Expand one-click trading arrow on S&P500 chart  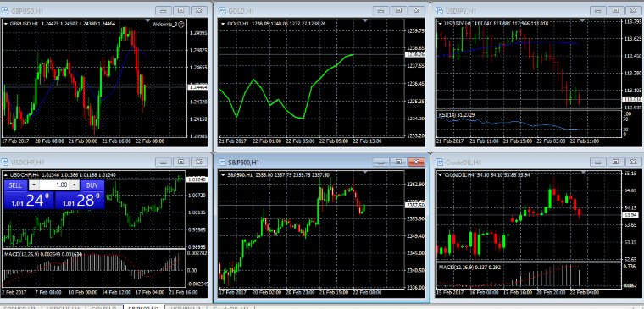(223, 175)
